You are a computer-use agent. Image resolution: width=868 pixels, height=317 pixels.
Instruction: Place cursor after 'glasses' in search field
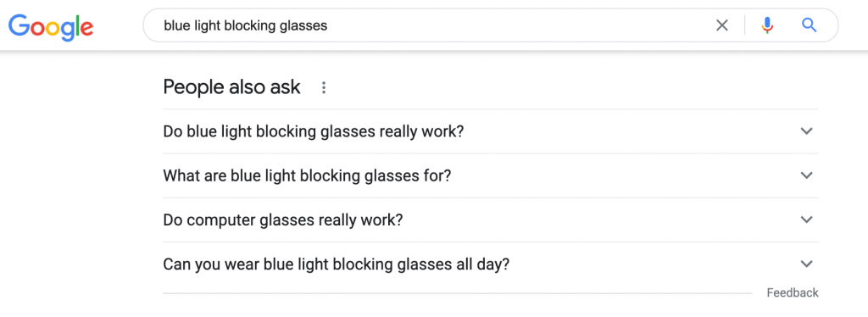click(328, 25)
